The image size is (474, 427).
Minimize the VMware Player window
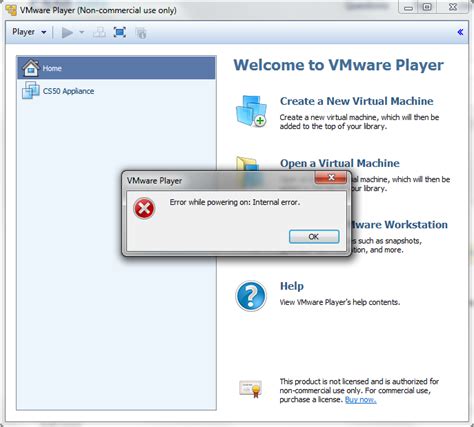point(408,8)
